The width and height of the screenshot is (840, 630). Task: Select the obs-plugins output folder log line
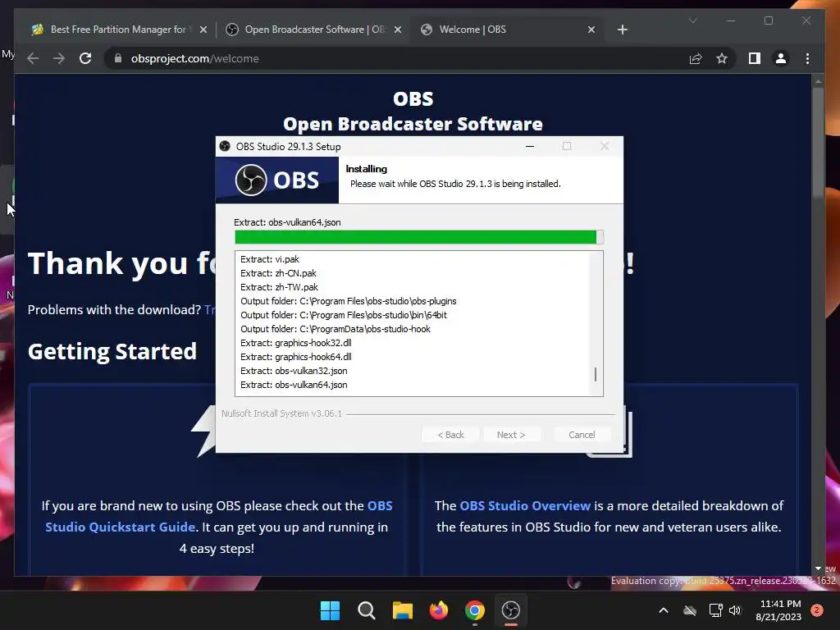coord(348,301)
